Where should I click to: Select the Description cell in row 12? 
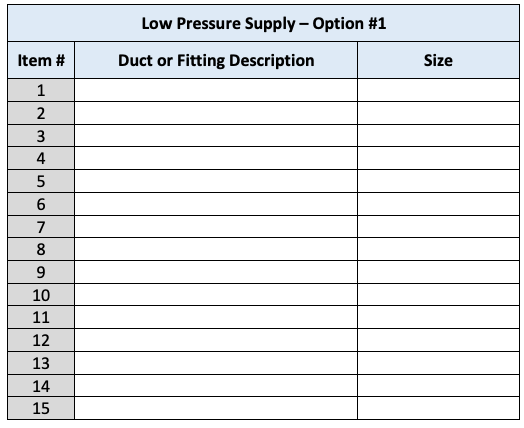216,340
